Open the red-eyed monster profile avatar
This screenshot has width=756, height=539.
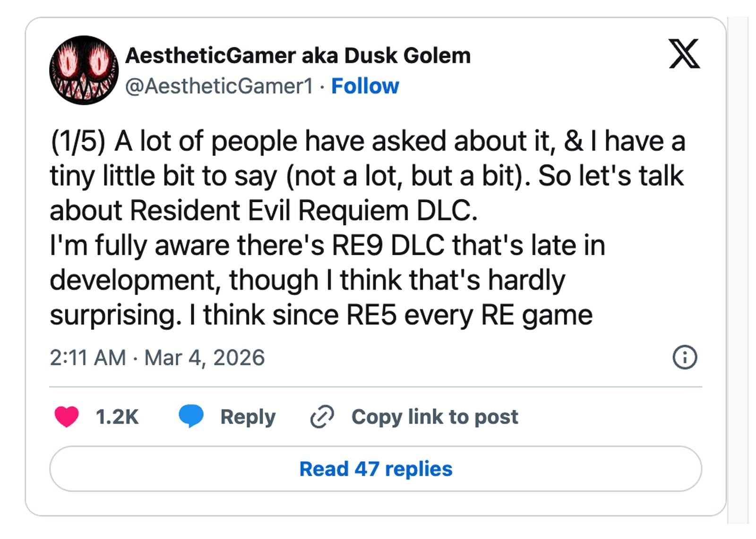click(x=84, y=70)
